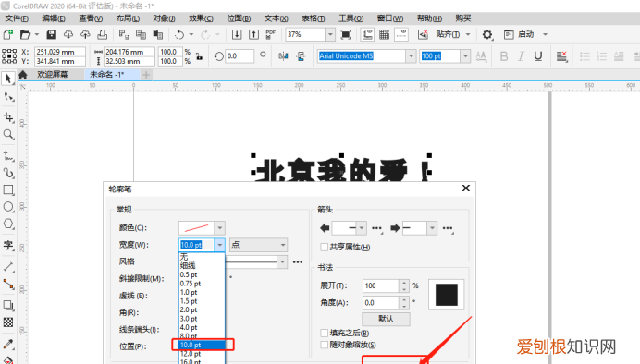Click the New document icon
Screen dimensions: 640x364
7,35
